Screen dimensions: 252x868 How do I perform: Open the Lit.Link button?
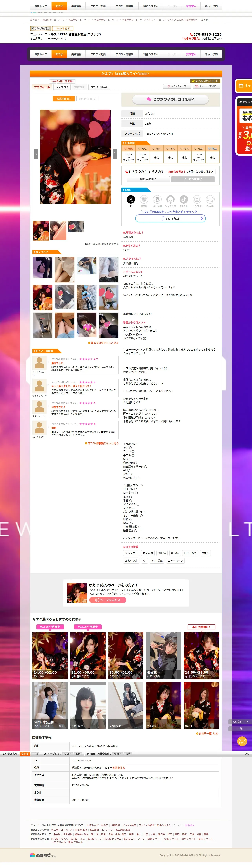pyautogui.click(x=171, y=218)
